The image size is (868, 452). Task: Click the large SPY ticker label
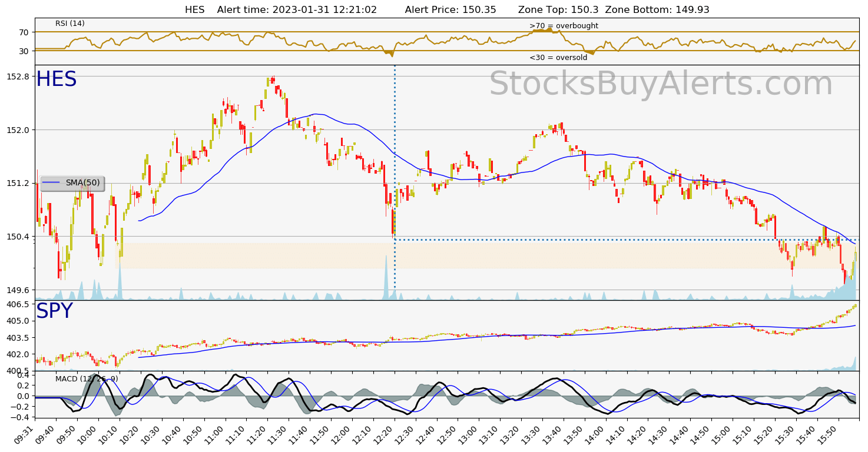click(54, 311)
